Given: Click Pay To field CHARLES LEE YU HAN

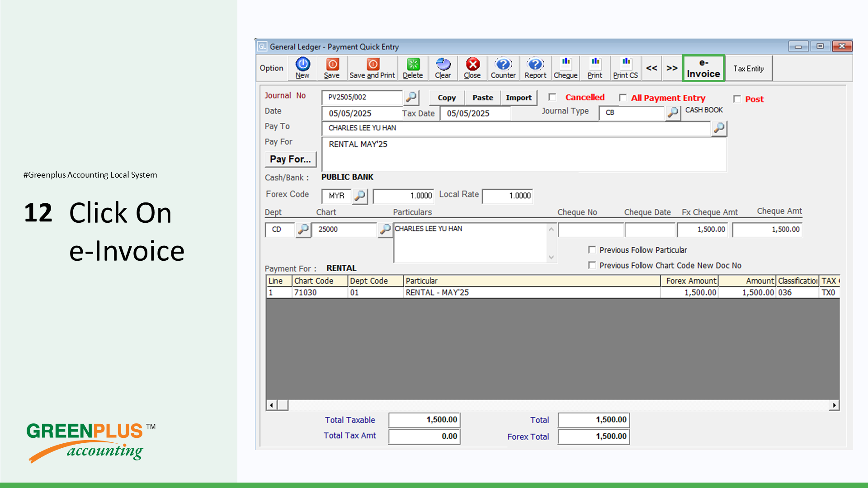Looking at the screenshot, I should tap(516, 128).
